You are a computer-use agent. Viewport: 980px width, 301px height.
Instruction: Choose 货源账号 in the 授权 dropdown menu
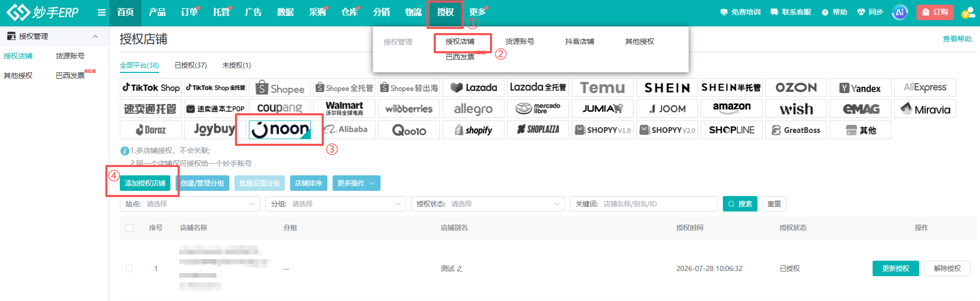[x=520, y=41]
